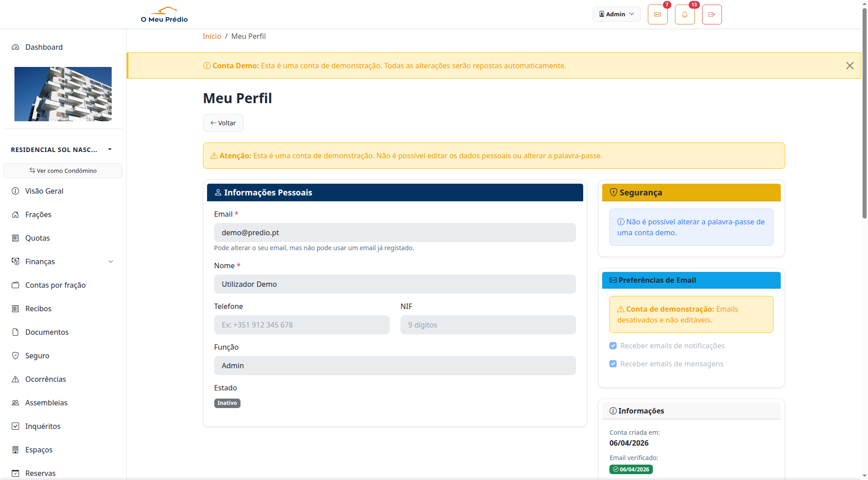
Task: Open the messages envelope icon
Action: [x=657, y=14]
